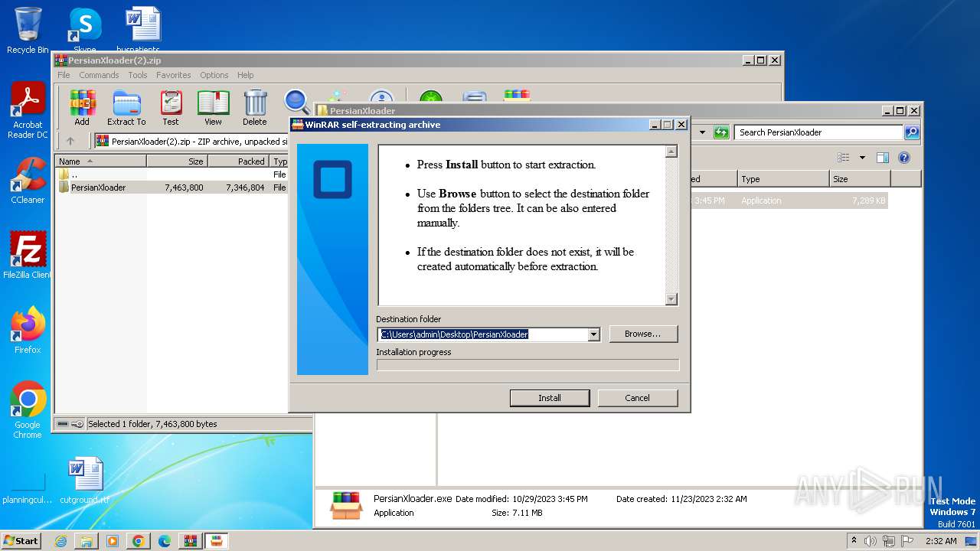Open File menu in WinRAR

pyautogui.click(x=64, y=75)
